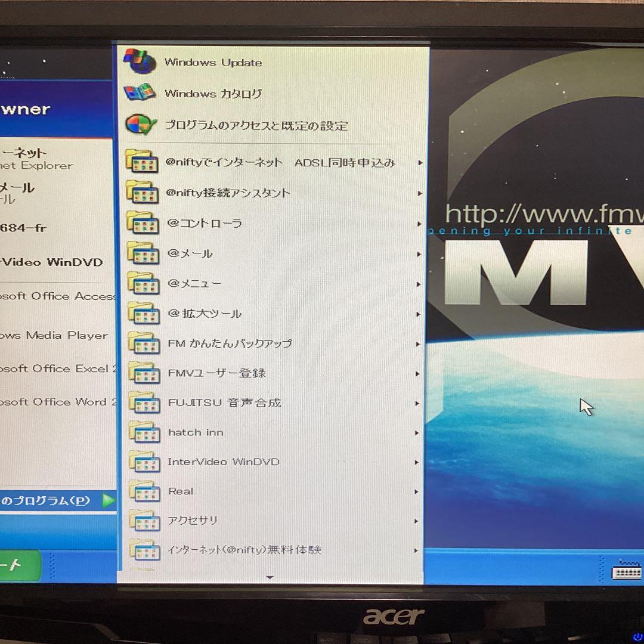Open Windows Update
This screenshot has height=644, width=644.
213,62
